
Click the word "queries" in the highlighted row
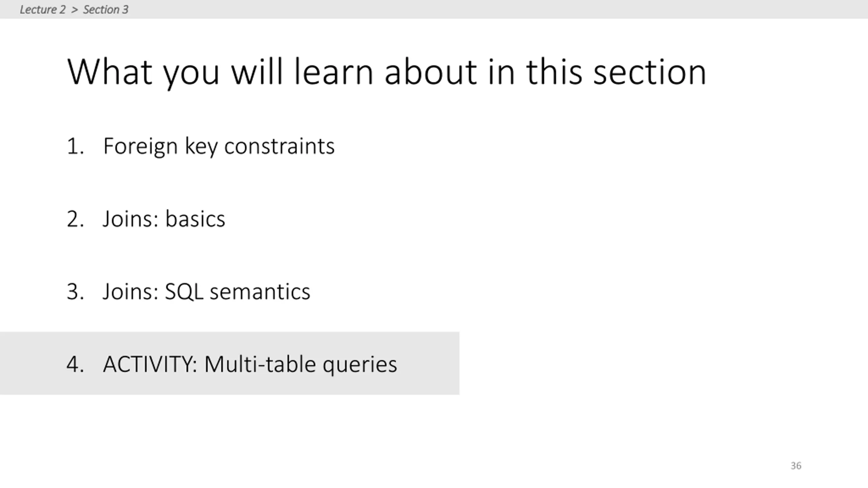360,365
